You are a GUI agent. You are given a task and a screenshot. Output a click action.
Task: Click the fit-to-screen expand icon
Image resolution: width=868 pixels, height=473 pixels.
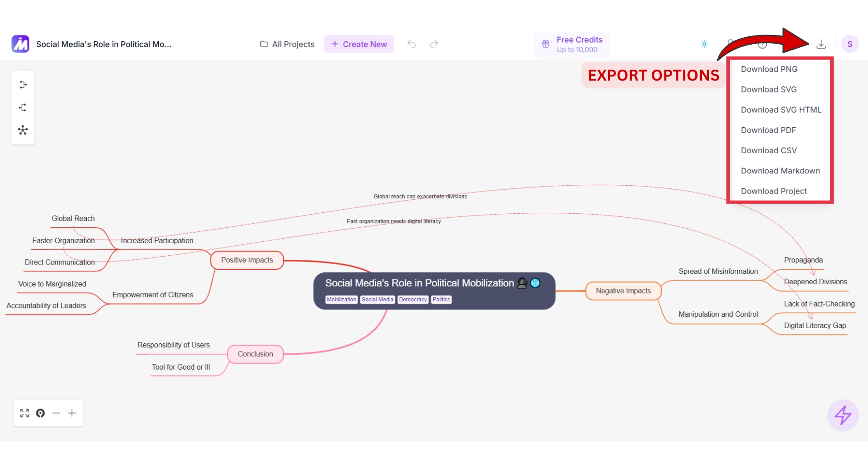click(25, 413)
